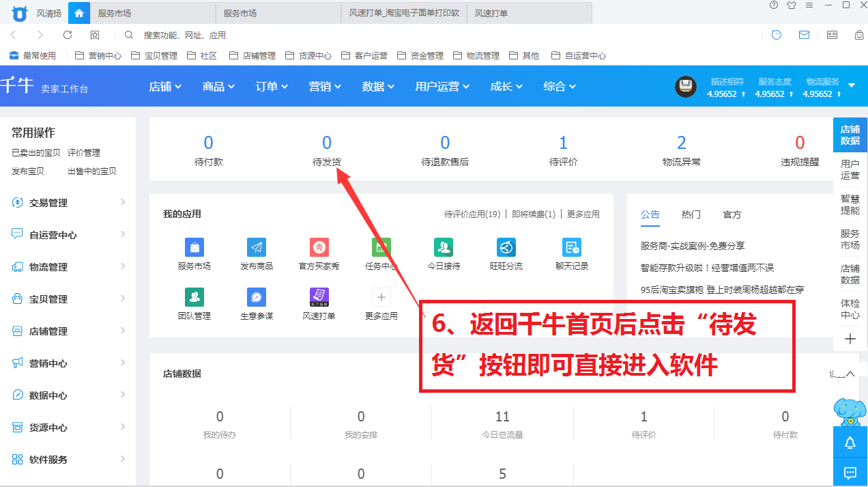Click the 更多应用 plus button
This screenshot has height=487, width=868.
point(381,297)
